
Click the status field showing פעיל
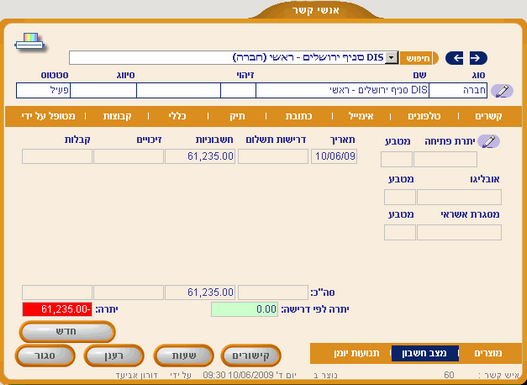pyautogui.click(x=43, y=90)
